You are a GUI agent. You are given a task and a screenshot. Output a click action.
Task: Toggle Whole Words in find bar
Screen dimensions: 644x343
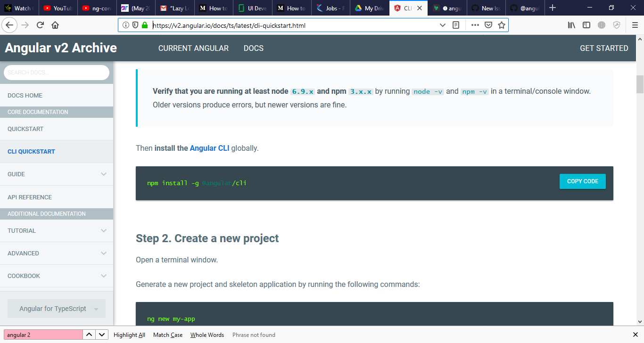click(x=207, y=335)
